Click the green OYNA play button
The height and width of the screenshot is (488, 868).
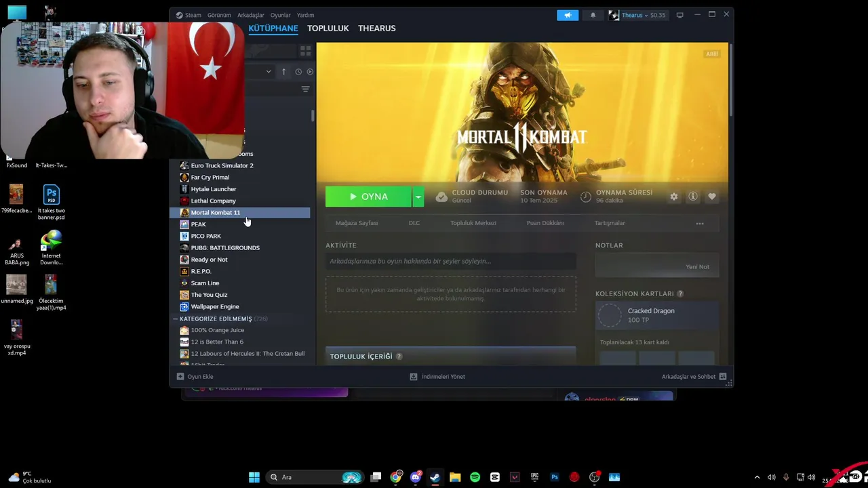(368, 197)
